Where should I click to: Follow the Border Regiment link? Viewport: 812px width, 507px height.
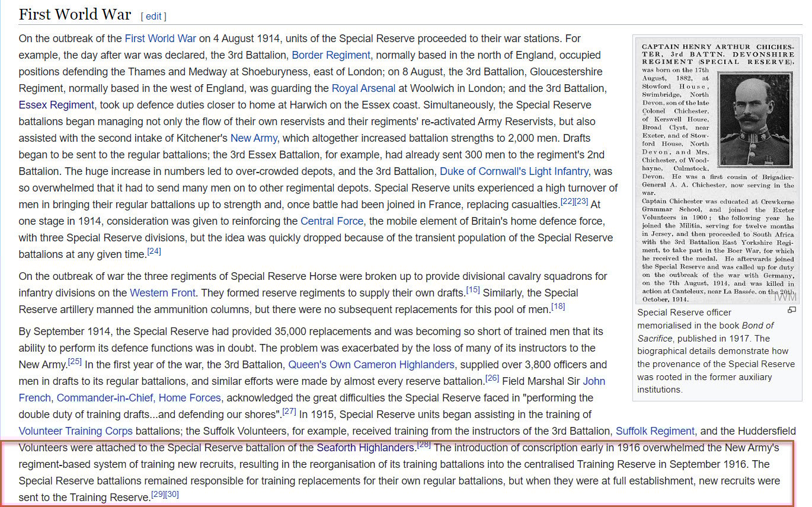[x=331, y=55]
